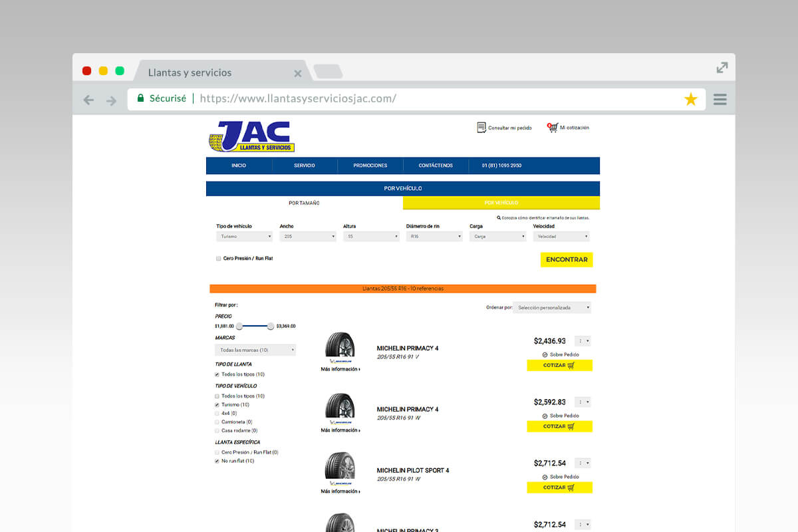
Task: Click the MICHELIN PILOT SPORT 4 title
Action: [413, 471]
